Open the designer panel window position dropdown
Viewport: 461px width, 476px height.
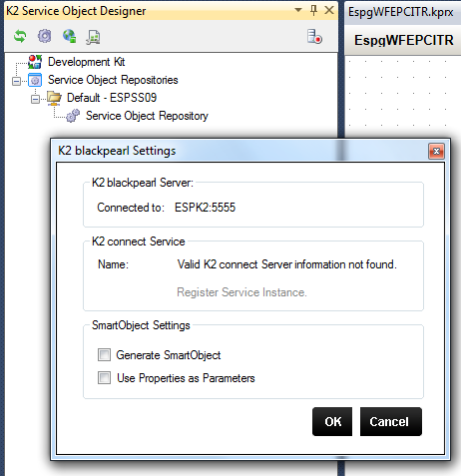[x=298, y=10]
